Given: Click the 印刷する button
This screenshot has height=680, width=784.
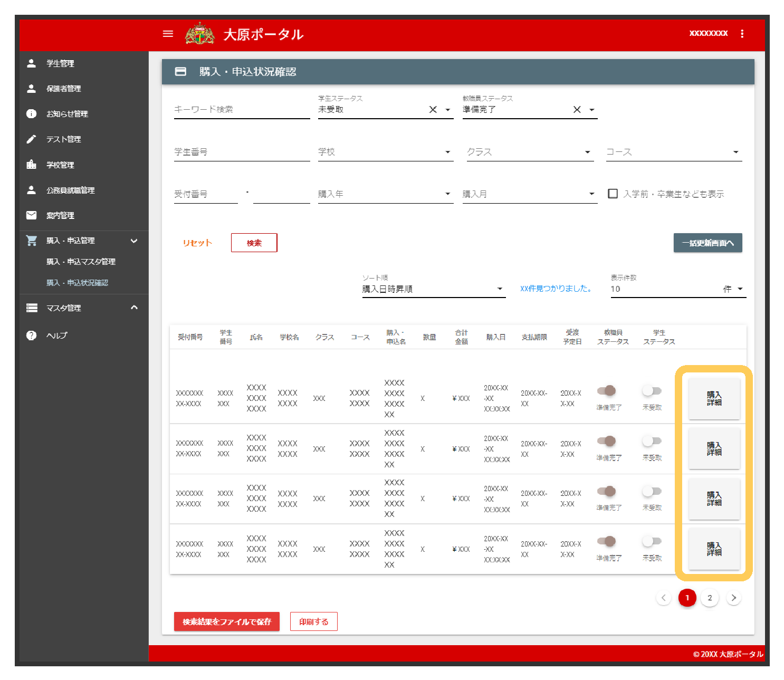Looking at the screenshot, I should 314,621.
